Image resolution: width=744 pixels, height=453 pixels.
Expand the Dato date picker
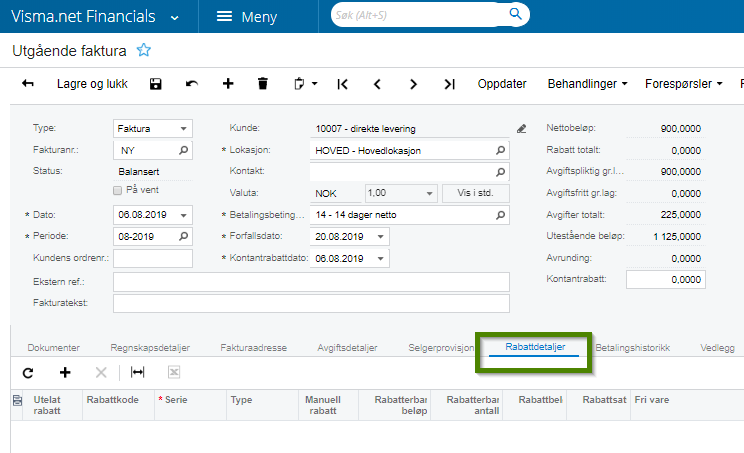pos(184,215)
